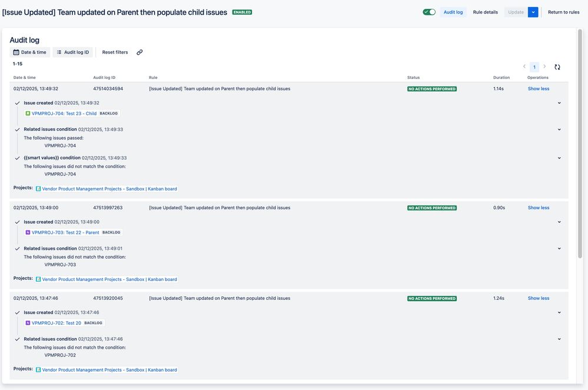
Task: Expand Issue created entry at 13:47:46
Action: point(559,312)
